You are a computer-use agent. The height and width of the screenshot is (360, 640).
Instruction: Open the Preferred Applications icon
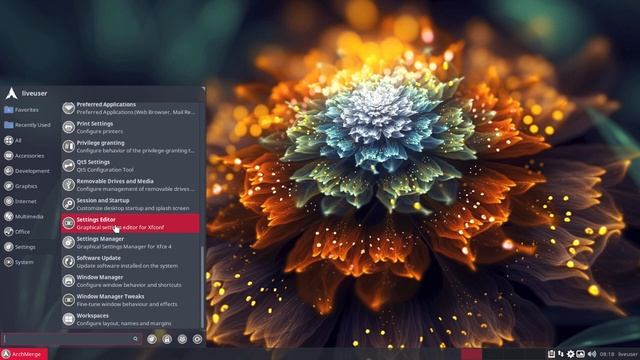coord(69,108)
